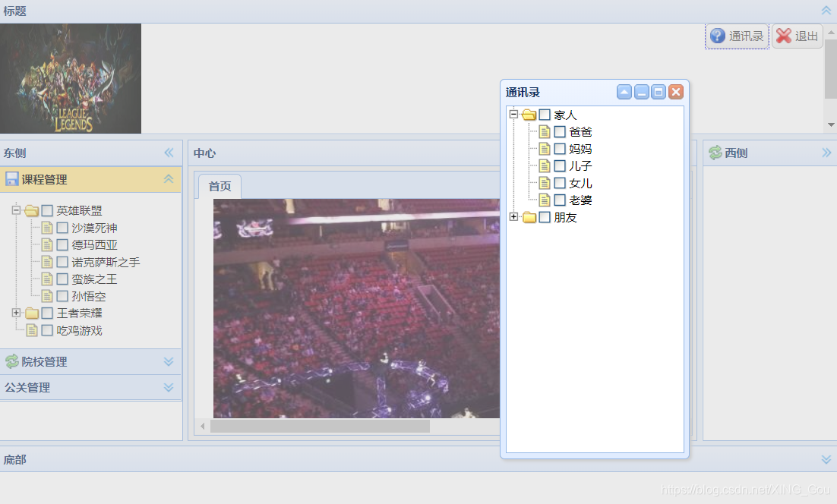Click the 退出 logout button
The width and height of the screenshot is (837, 504).
click(798, 36)
